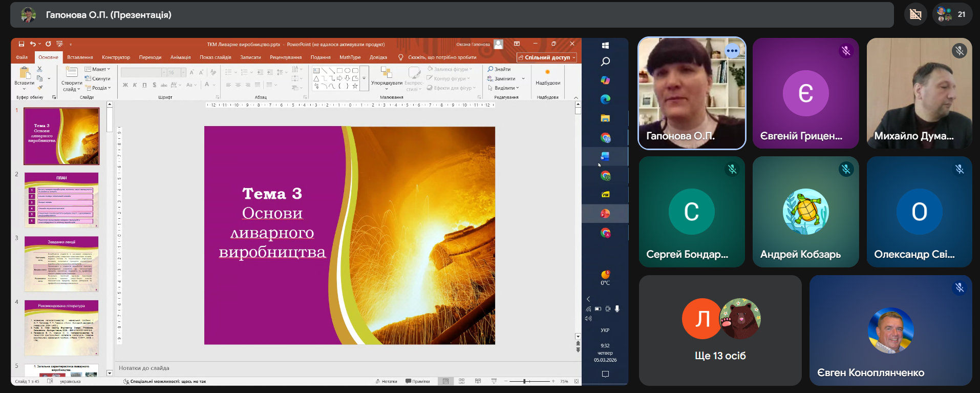This screenshot has width=980, height=393.
Task: Click the Save icon in PowerPoint title bar
Action: [x=22, y=44]
